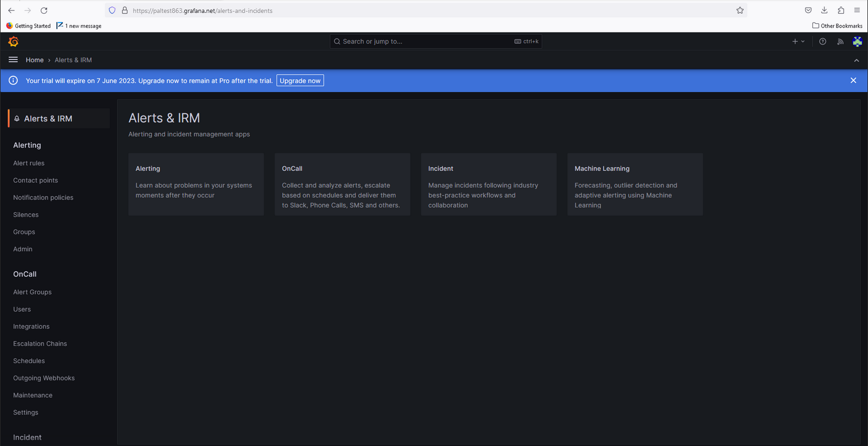
Task: Open Alert rules in sidebar
Action: (x=29, y=163)
